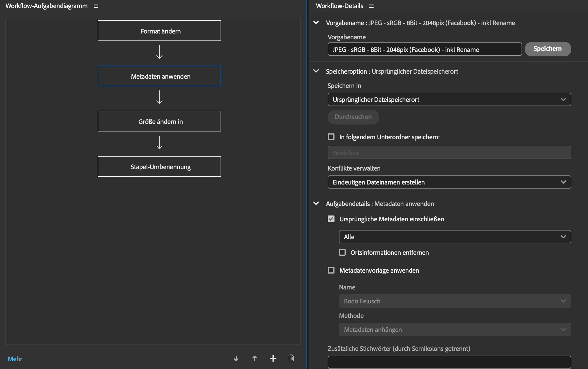Open the 'Konflikte verwalten' dropdown
The image size is (588, 369).
pos(449,182)
